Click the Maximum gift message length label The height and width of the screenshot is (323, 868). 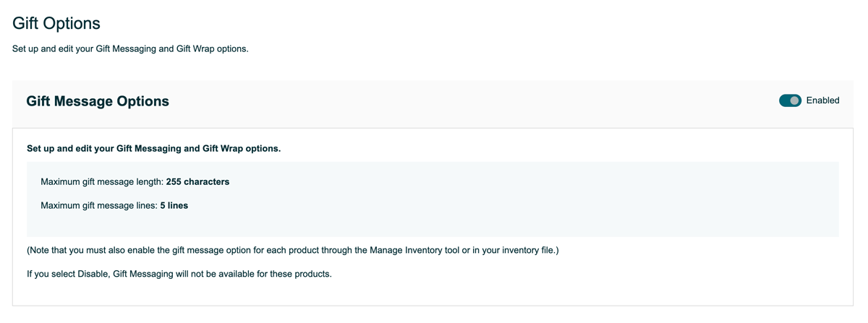[x=103, y=182]
